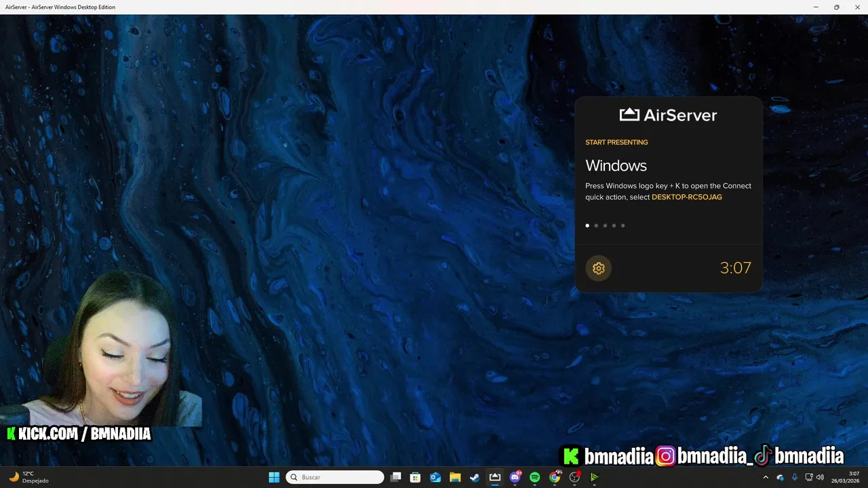Click the AirServer window title text
This screenshot has height=488, width=868.
tap(60, 7)
